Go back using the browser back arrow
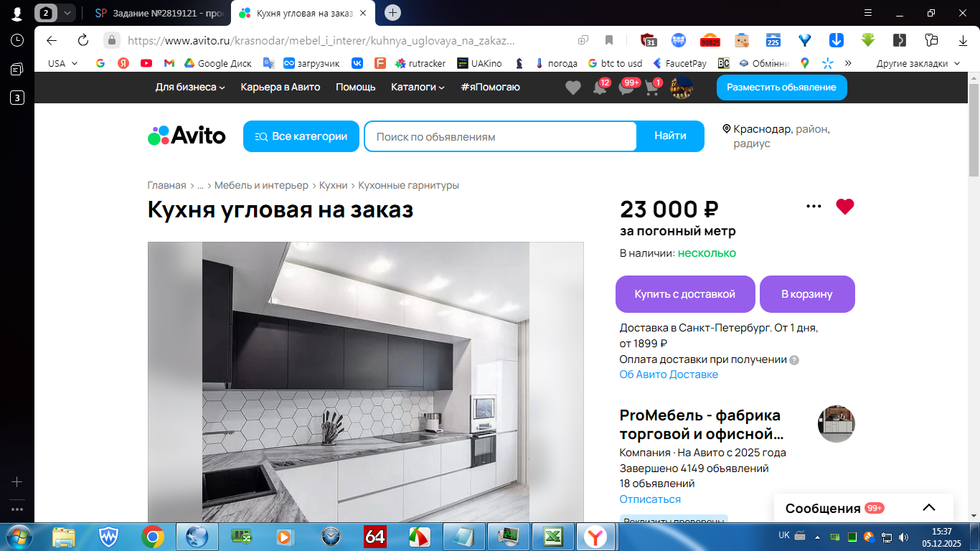This screenshot has width=980, height=551. (52, 40)
